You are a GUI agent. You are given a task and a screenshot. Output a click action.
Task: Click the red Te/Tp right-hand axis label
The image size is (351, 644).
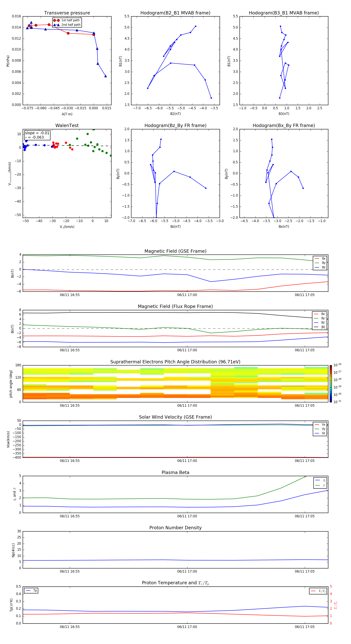click(336, 605)
